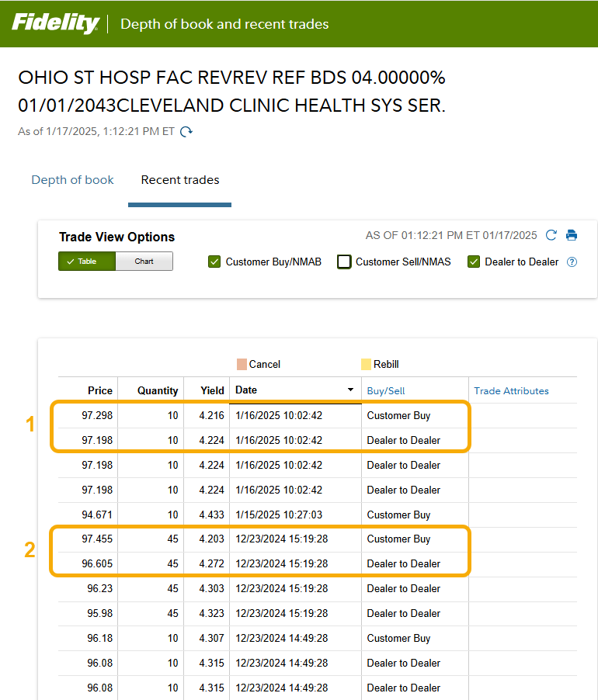Viewport: 598px width, 700px height.
Task: Click the Fidelity logo
Action: pos(55,23)
